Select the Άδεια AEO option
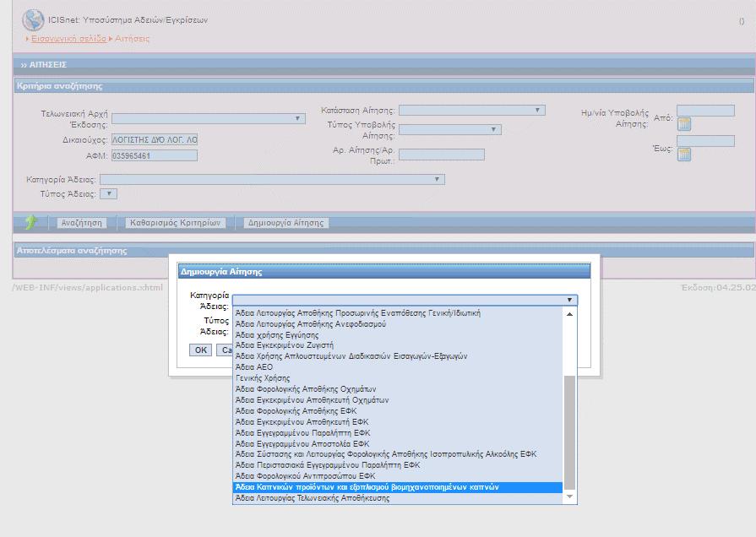Image resolution: width=756 pixels, height=537 pixels. (x=397, y=366)
